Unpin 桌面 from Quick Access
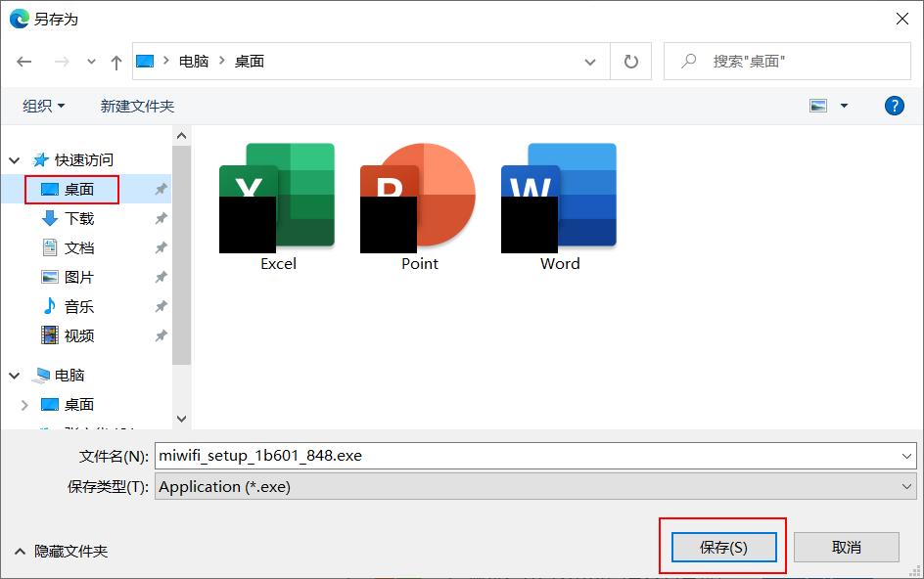 point(161,189)
